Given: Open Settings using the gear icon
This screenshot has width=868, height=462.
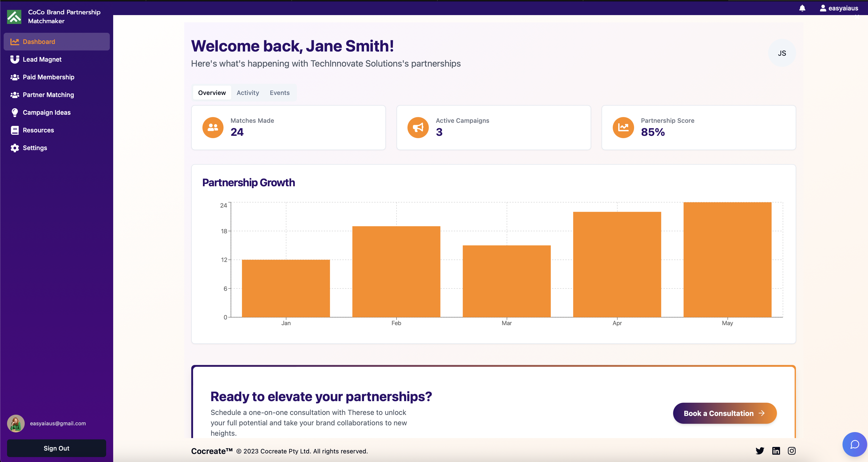Looking at the screenshot, I should point(14,147).
